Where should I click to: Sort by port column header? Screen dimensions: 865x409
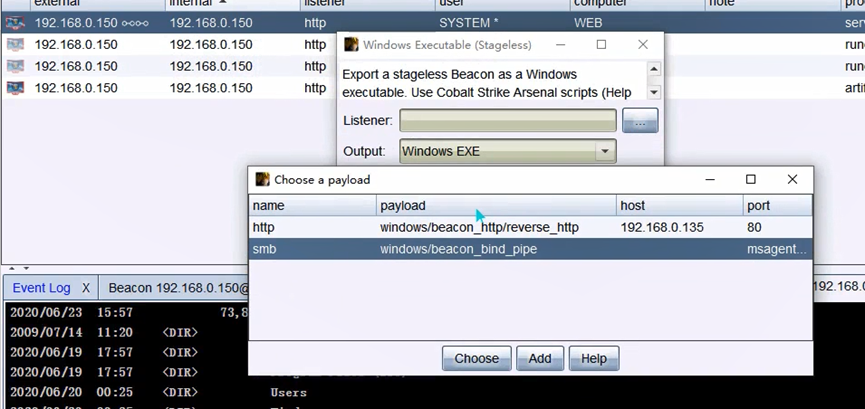pyautogui.click(x=777, y=205)
